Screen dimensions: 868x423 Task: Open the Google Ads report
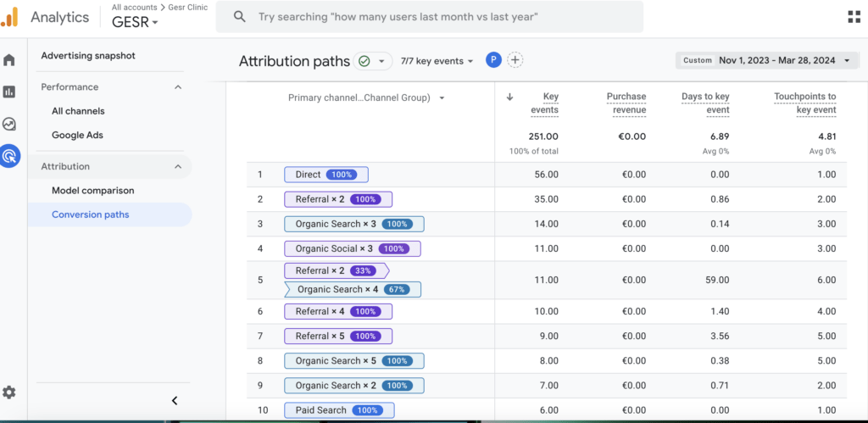click(x=77, y=135)
